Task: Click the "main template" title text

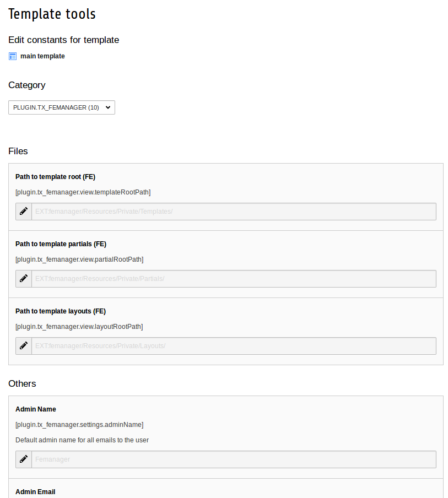Action: pyautogui.click(x=42, y=56)
